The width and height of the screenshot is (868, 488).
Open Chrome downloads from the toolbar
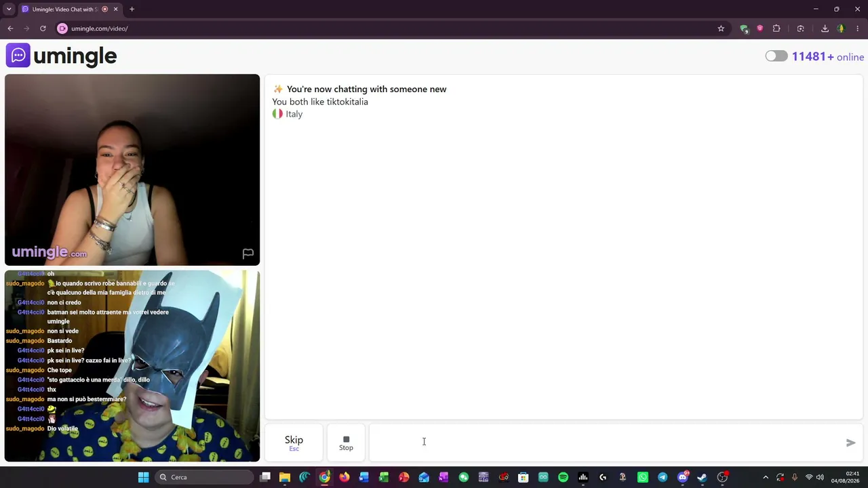(825, 28)
